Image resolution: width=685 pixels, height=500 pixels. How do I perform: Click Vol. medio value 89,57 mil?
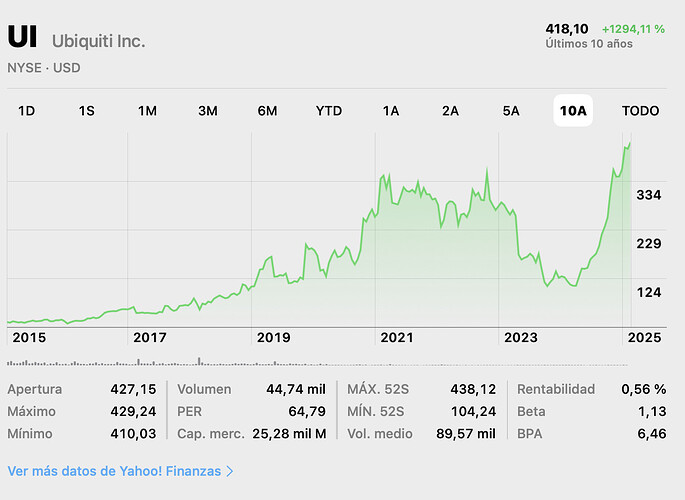(466, 434)
